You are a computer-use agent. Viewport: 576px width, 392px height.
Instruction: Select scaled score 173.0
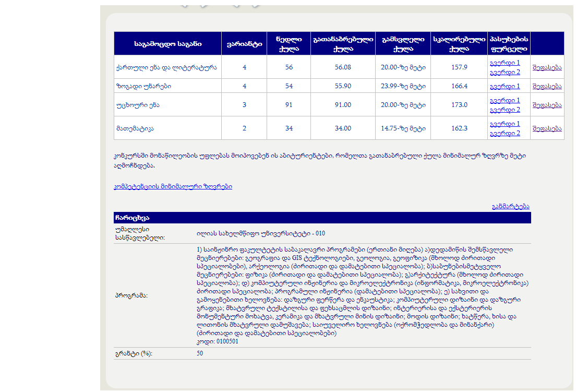click(459, 105)
